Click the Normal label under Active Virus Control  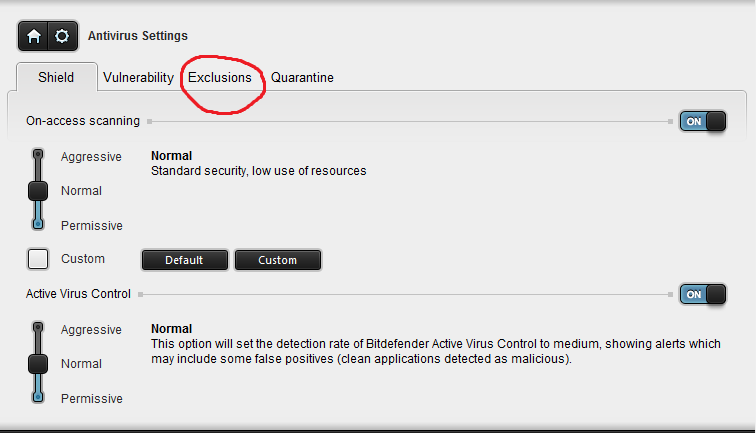click(81, 364)
